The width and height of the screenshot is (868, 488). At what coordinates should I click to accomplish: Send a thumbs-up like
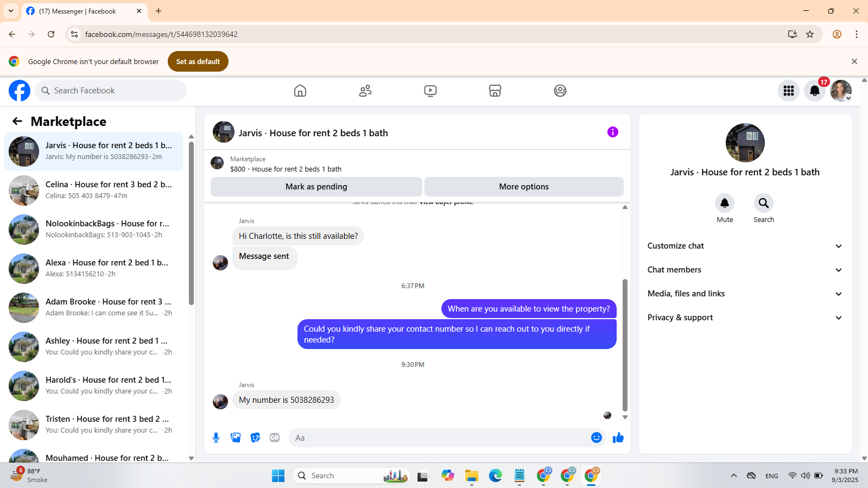[618, 438]
